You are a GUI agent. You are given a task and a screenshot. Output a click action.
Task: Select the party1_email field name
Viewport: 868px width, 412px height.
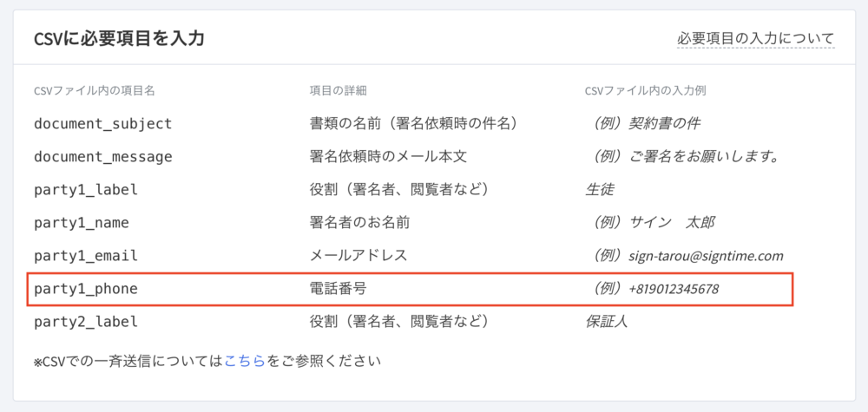coord(86,256)
